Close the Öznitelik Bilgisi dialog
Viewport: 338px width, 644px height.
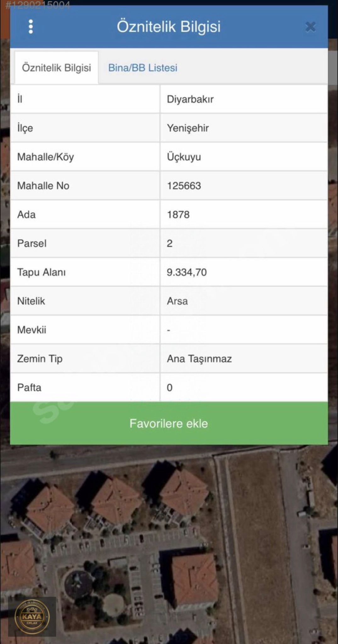(310, 27)
